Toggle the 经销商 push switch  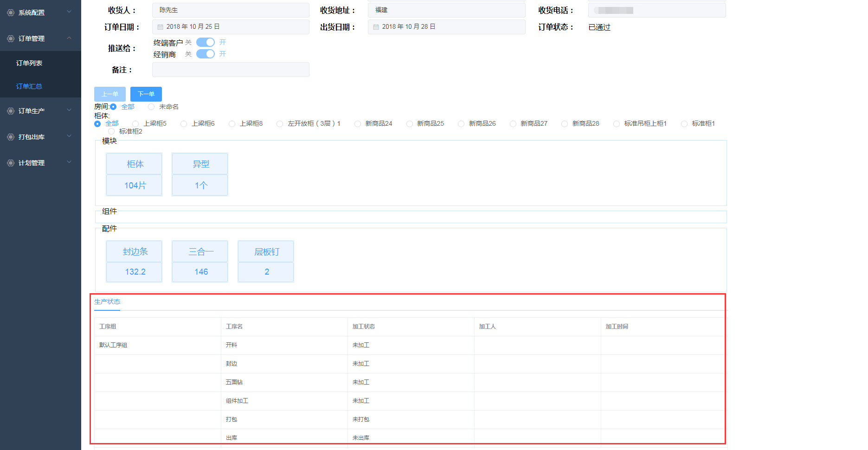pyautogui.click(x=205, y=54)
